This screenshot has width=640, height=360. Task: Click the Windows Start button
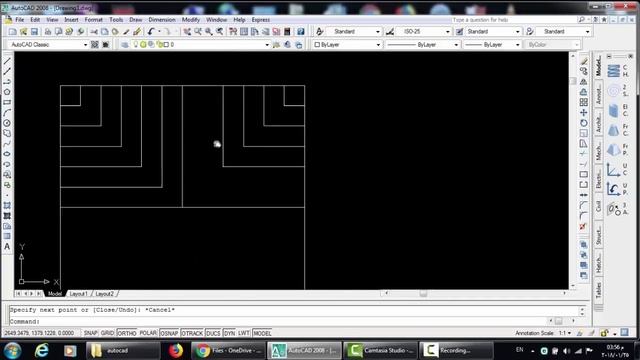coord(13,351)
